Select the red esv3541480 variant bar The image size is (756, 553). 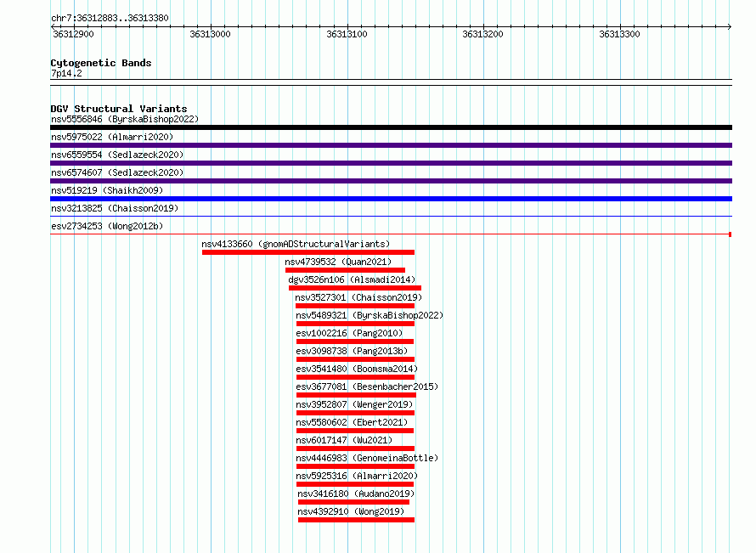355,377
